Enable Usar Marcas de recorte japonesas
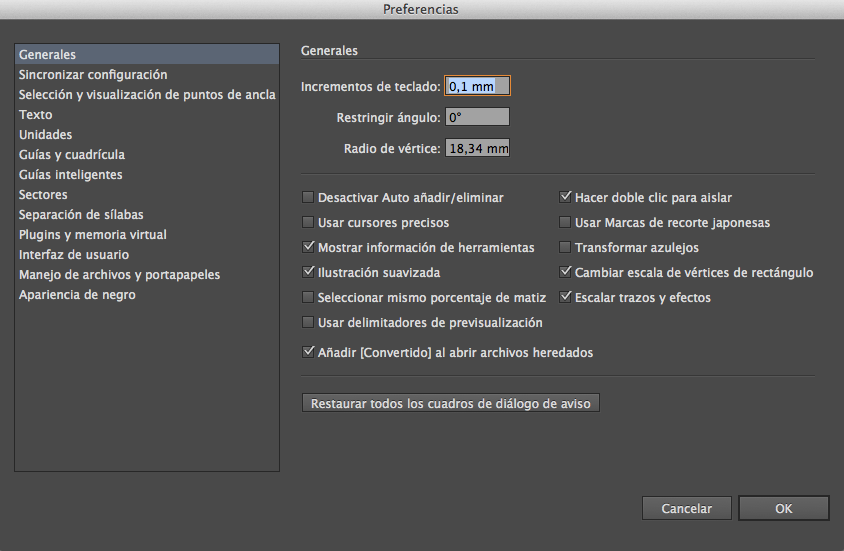The width and height of the screenshot is (844, 551). [x=566, y=223]
